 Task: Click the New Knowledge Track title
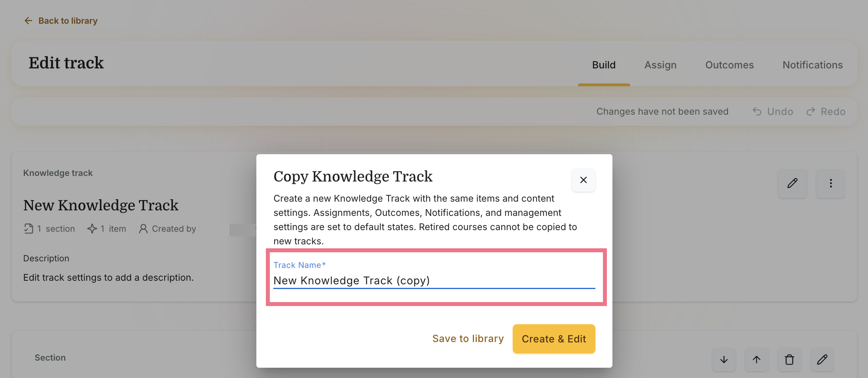[101, 205]
